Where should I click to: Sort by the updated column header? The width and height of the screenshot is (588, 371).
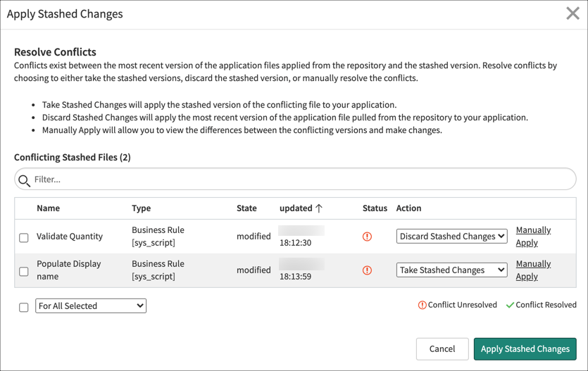(x=296, y=208)
